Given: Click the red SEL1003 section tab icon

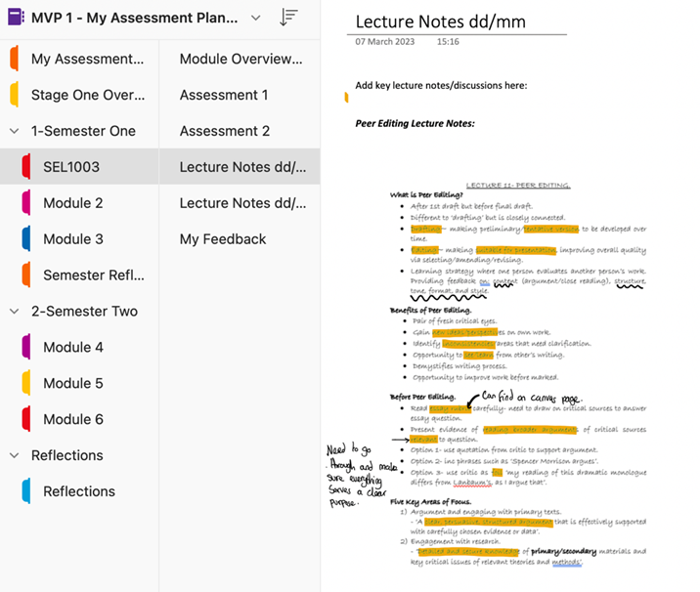Looking at the screenshot, I should click(25, 167).
